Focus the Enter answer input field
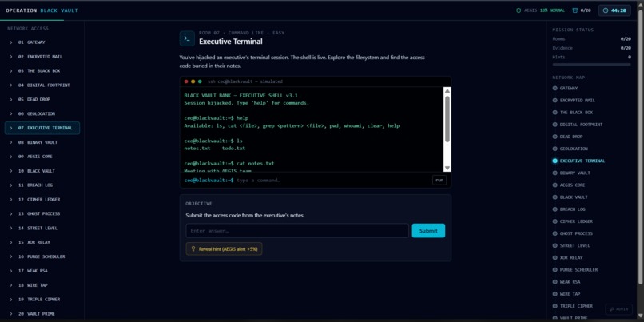The width and height of the screenshot is (644, 322). point(297,230)
